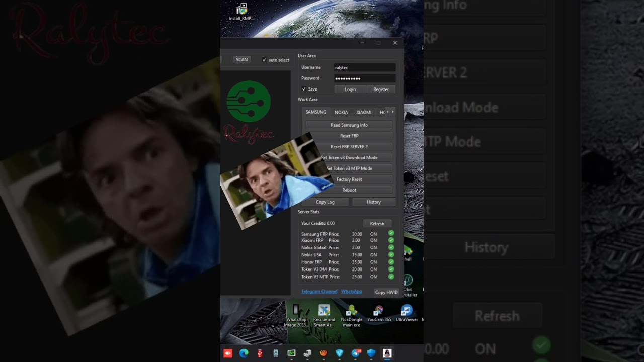Screen dimensions: 644x362
Task: Click Get Token v3 MTP Mode button
Action: (x=349, y=168)
